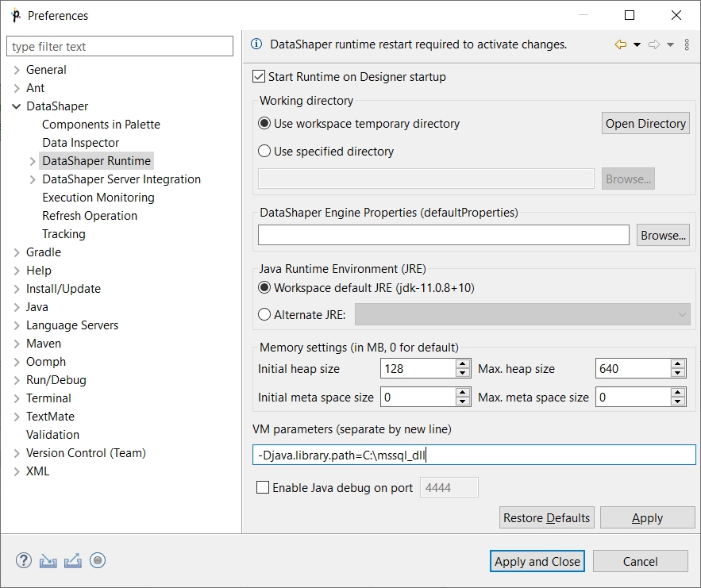
Task: Click the Import preferences icon
Action: pyautogui.click(x=48, y=560)
